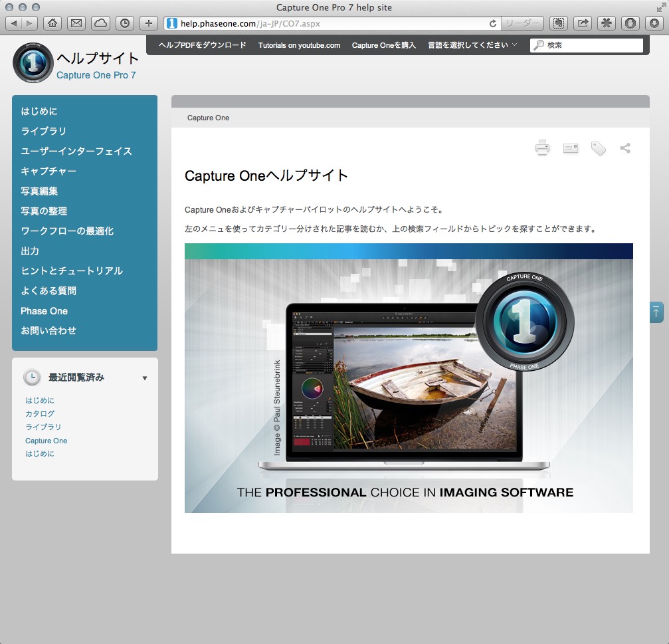Viewport: 669px width, 644px height.
Task: Click the hand-shaped extension icon in toolbar
Action: tap(629, 22)
